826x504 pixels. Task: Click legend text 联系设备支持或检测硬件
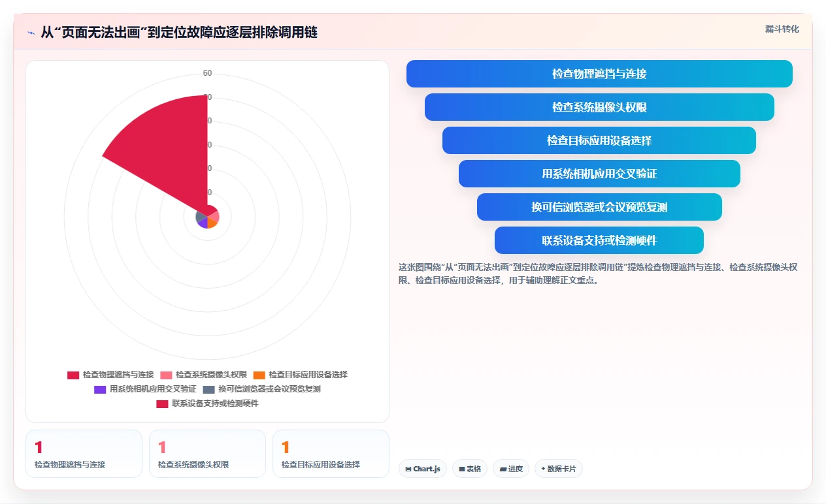215,403
